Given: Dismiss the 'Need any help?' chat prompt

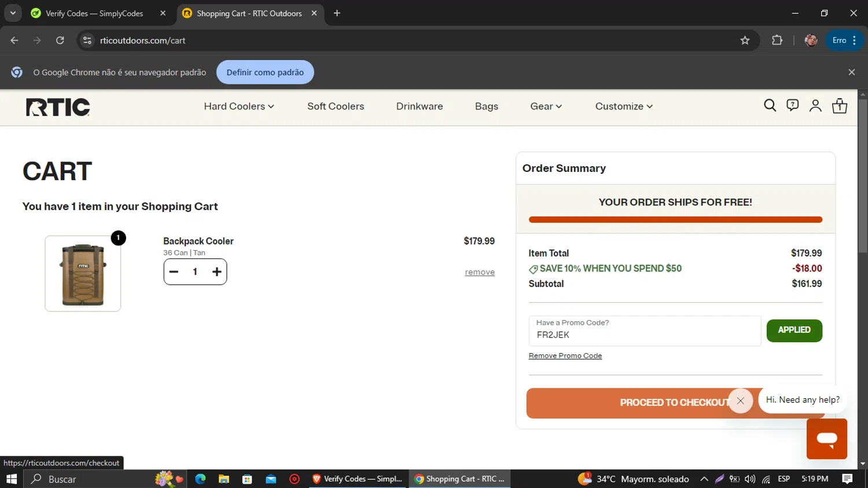Looking at the screenshot, I should click(x=740, y=401).
